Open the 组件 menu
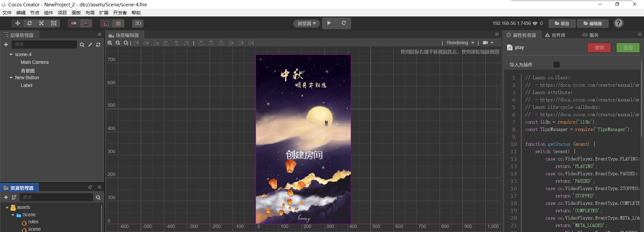The image size is (644, 232). (49, 13)
